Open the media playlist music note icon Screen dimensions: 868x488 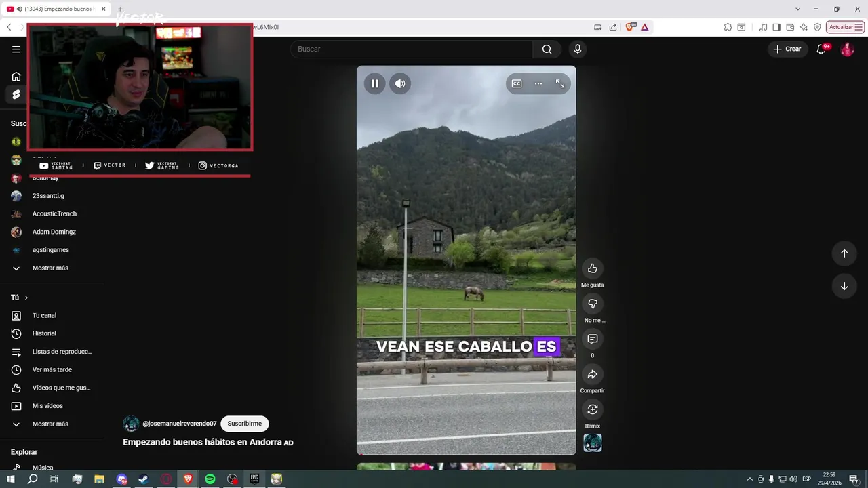(x=764, y=27)
